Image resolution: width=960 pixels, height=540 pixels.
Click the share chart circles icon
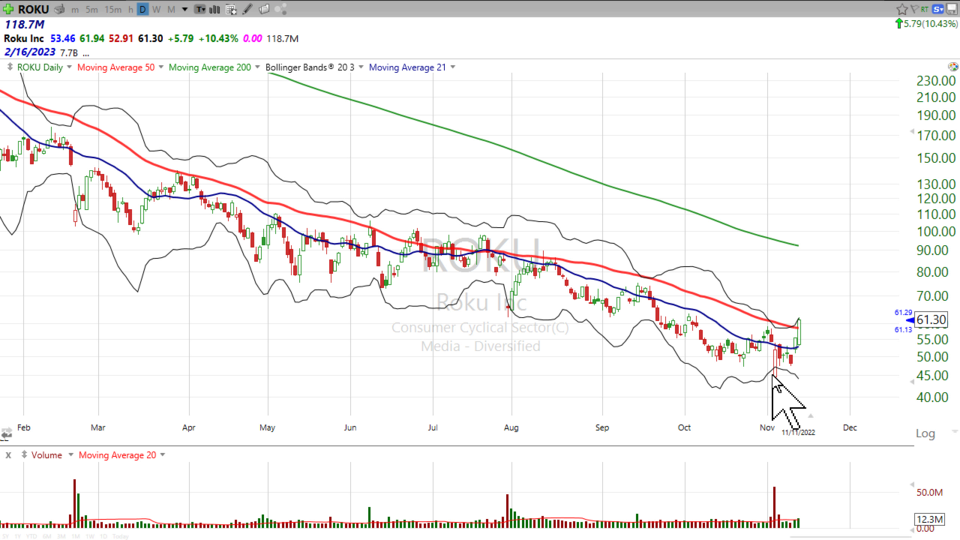click(x=281, y=9)
